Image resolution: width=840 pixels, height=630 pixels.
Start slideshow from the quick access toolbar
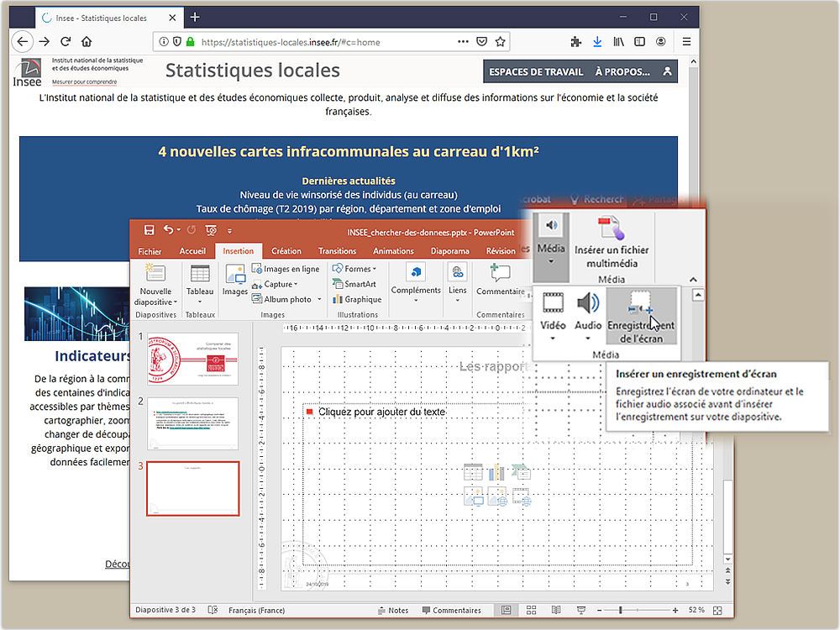[x=211, y=230]
